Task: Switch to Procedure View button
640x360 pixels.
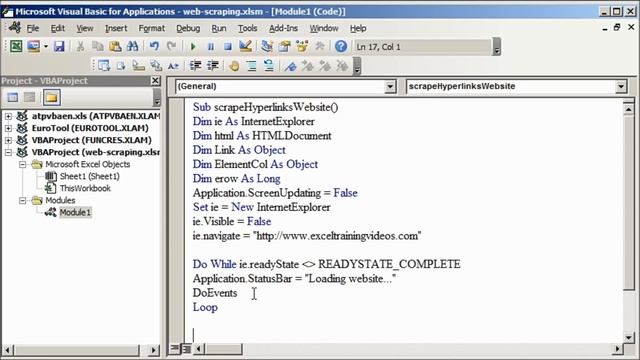Action: (x=175, y=349)
